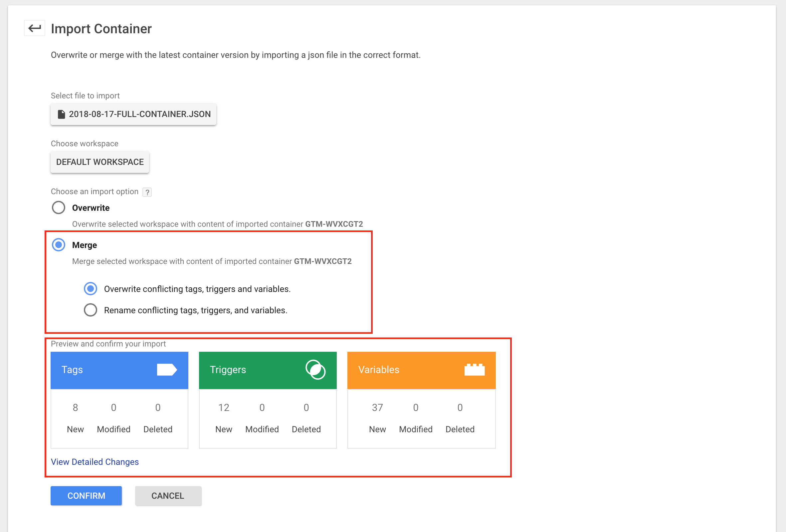Select the Merge import option
This screenshot has width=786, height=532.
(59, 245)
